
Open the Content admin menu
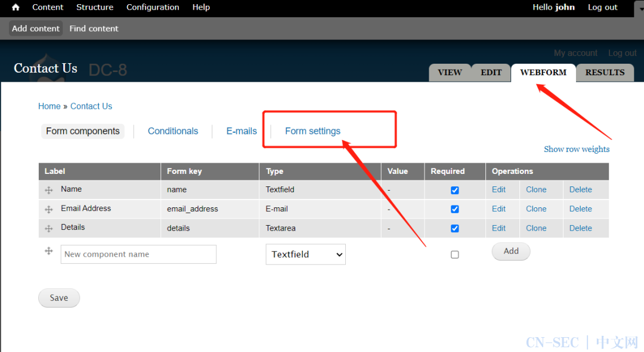pos(48,7)
